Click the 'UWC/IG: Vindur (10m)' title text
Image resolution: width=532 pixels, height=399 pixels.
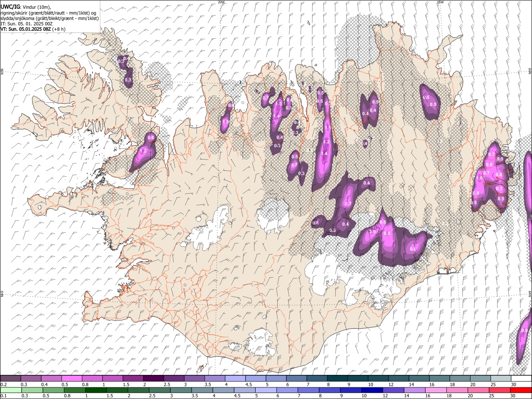[x=25, y=7]
